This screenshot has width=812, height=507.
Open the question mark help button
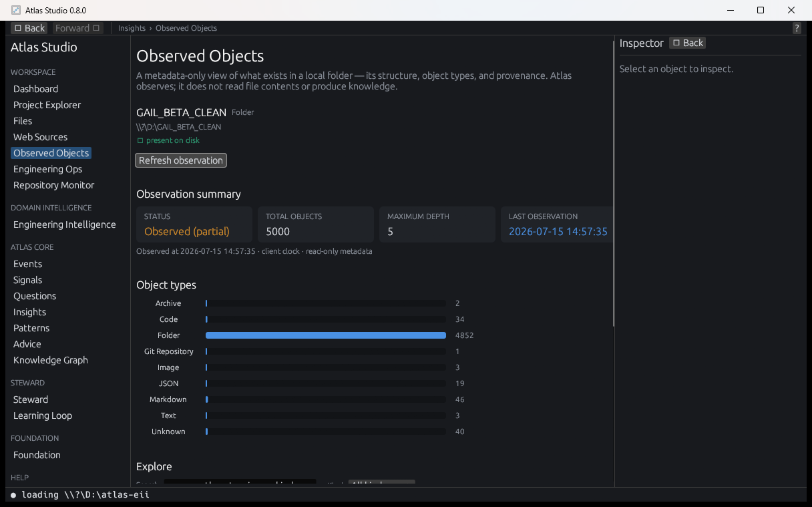(797, 28)
